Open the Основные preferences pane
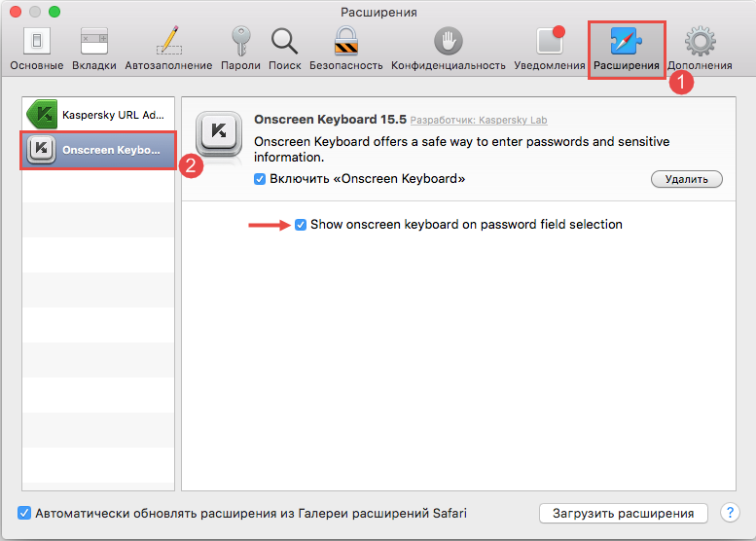Viewport: 756px width, 541px height. [37, 50]
